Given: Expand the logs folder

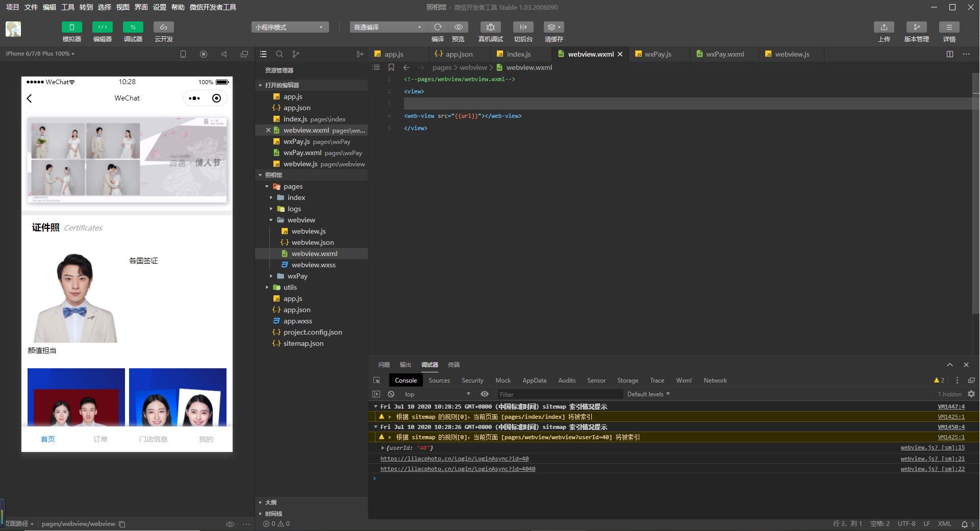Looking at the screenshot, I should tap(271, 209).
